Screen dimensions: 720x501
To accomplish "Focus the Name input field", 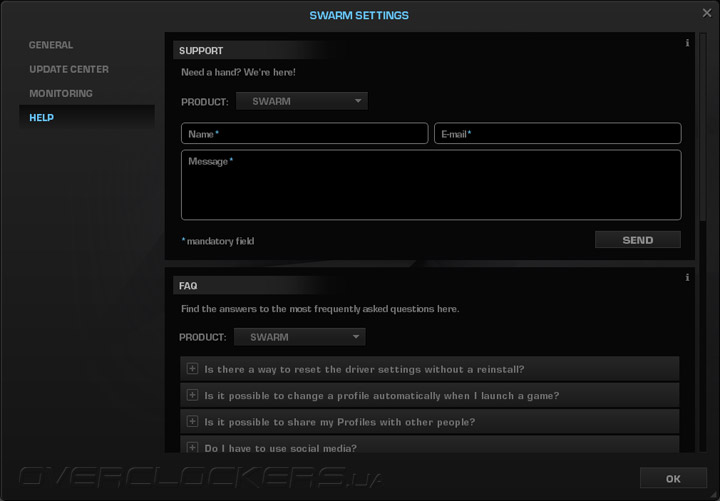I will (304, 133).
